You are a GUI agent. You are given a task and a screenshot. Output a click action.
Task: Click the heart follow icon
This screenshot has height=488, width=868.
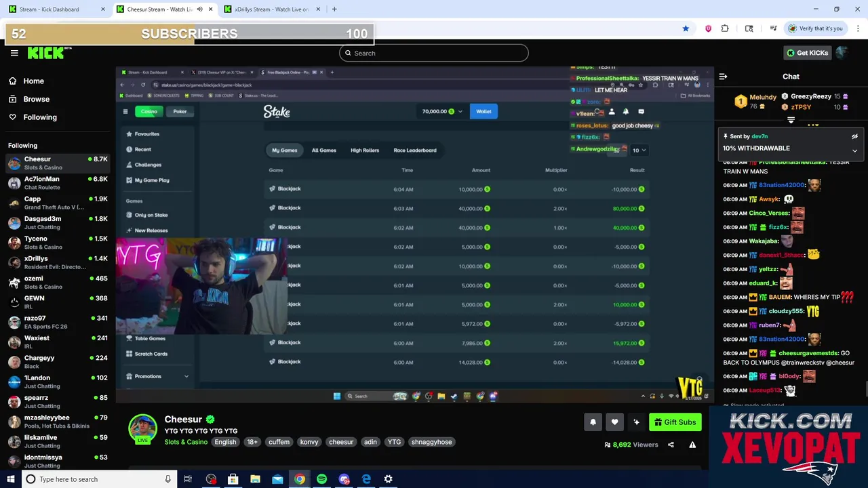tap(614, 422)
